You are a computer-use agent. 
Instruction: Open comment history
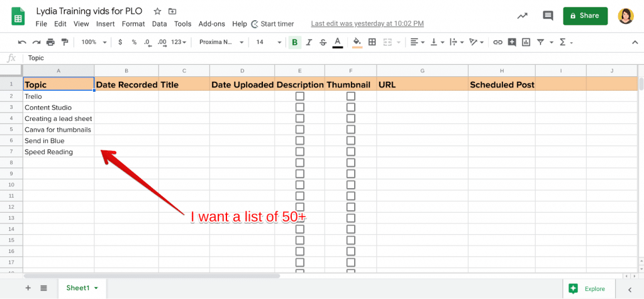pos(548,16)
